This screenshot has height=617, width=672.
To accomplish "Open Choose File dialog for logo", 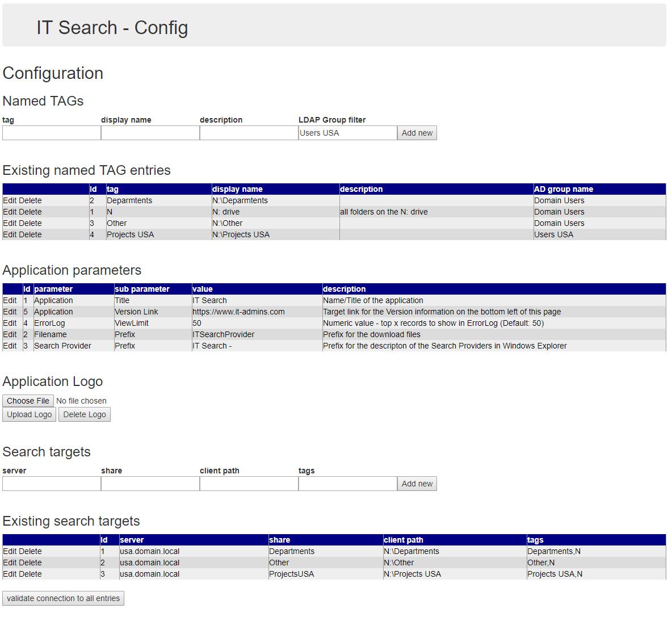I will click(28, 401).
